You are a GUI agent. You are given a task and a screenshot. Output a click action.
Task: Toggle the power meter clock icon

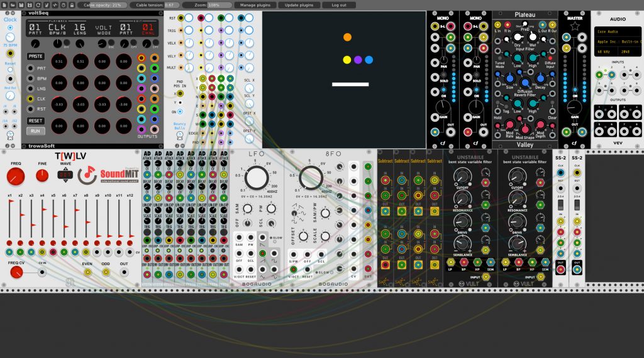pos(64,5)
